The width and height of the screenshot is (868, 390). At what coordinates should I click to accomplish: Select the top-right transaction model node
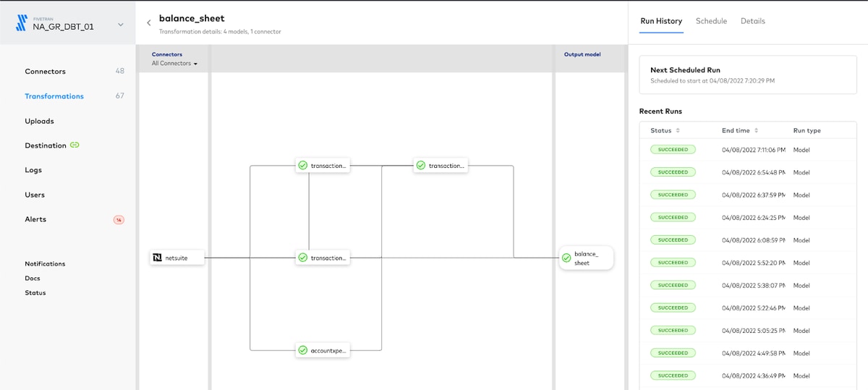(x=441, y=166)
